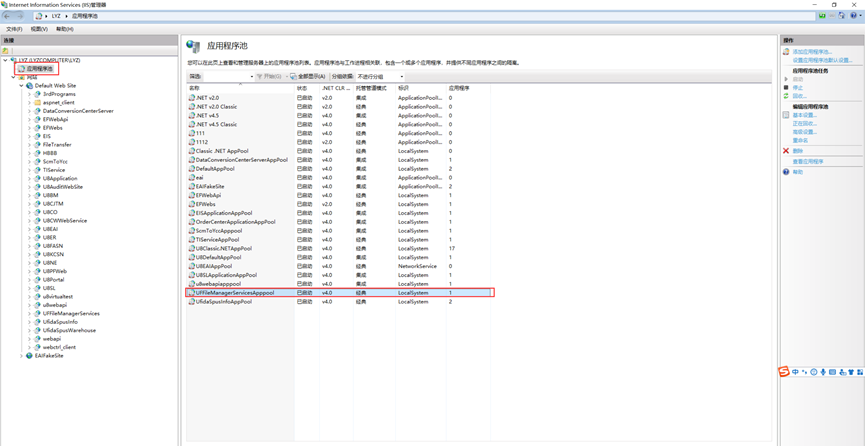Click the 中 language toggle in the IME bar

click(795, 372)
